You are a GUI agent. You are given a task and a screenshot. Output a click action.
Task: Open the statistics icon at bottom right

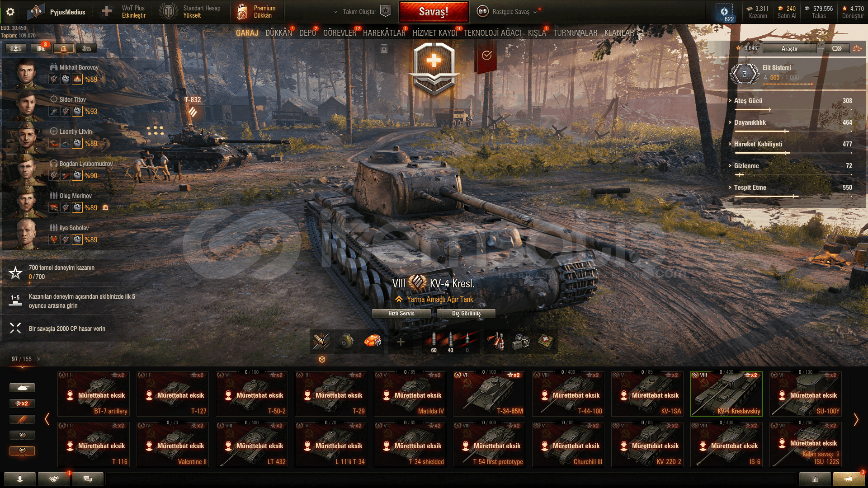click(x=815, y=479)
